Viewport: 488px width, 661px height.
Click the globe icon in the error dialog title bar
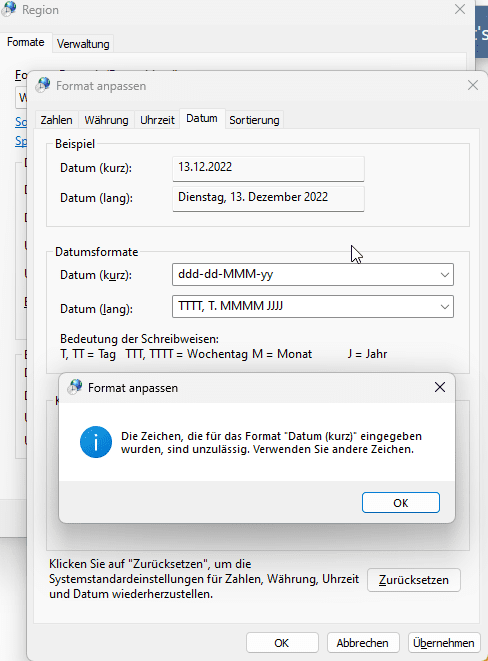[x=75, y=387]
